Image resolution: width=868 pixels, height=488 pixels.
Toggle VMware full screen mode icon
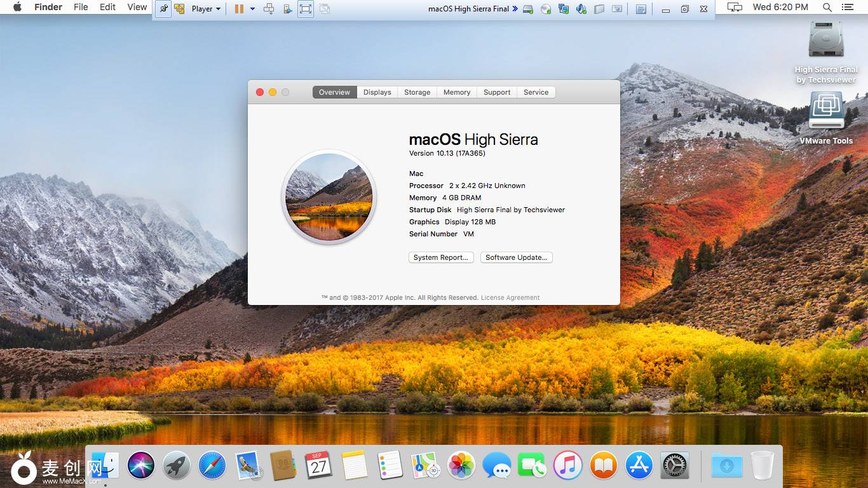[306, 9]
